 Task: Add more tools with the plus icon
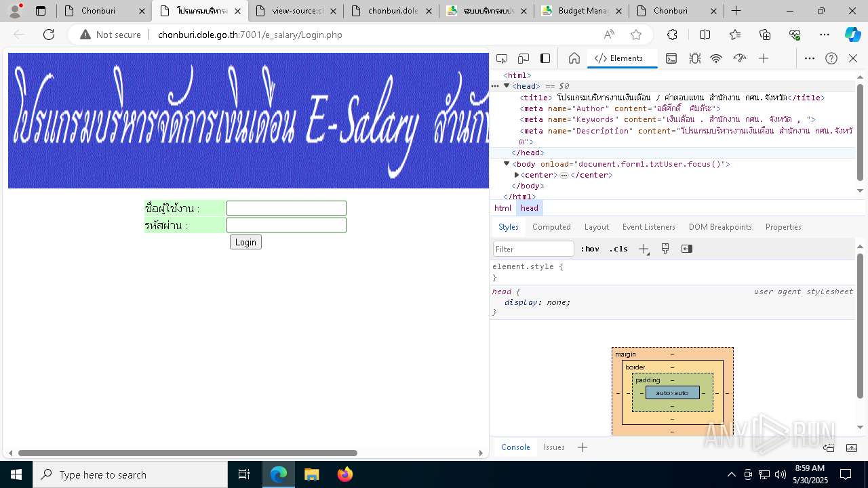pyautogui.click(x=764, y=58)
